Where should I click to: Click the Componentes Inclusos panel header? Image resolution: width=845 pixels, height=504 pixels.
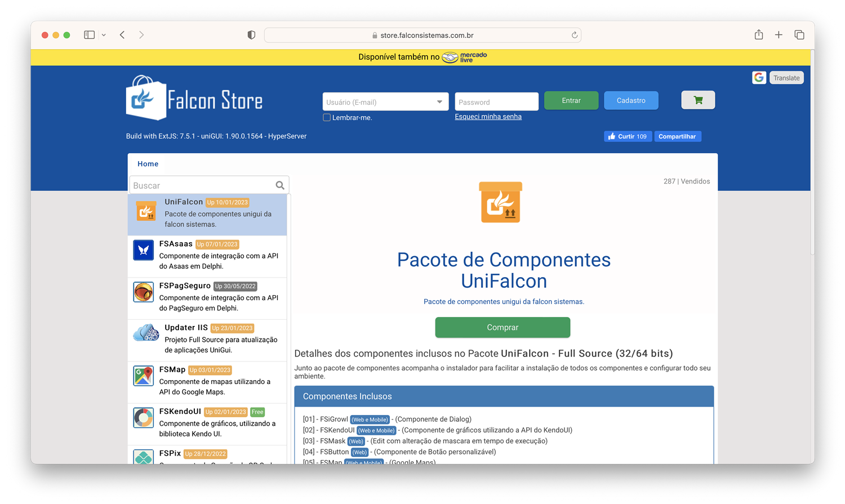point(504,396)
